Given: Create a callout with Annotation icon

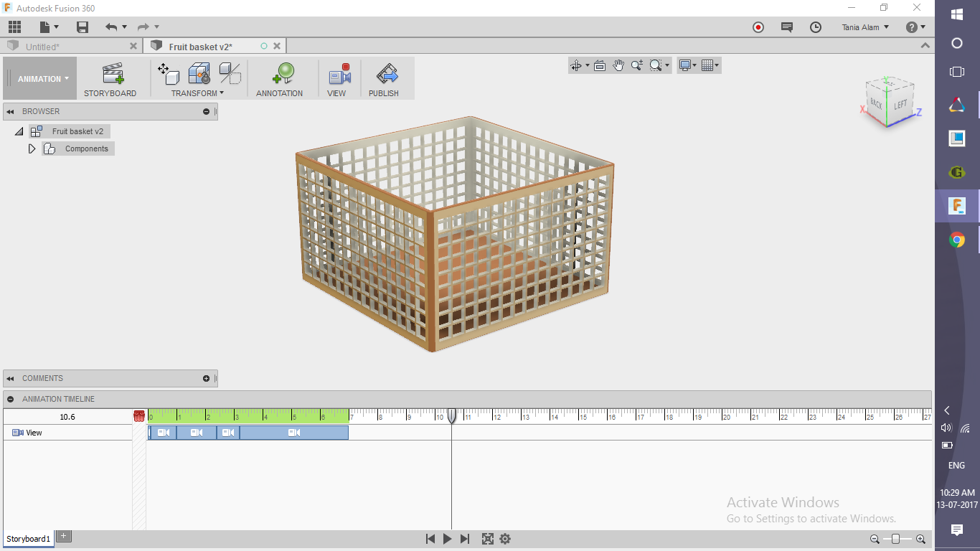Looking at the screenshot, I should pos(283,73).
